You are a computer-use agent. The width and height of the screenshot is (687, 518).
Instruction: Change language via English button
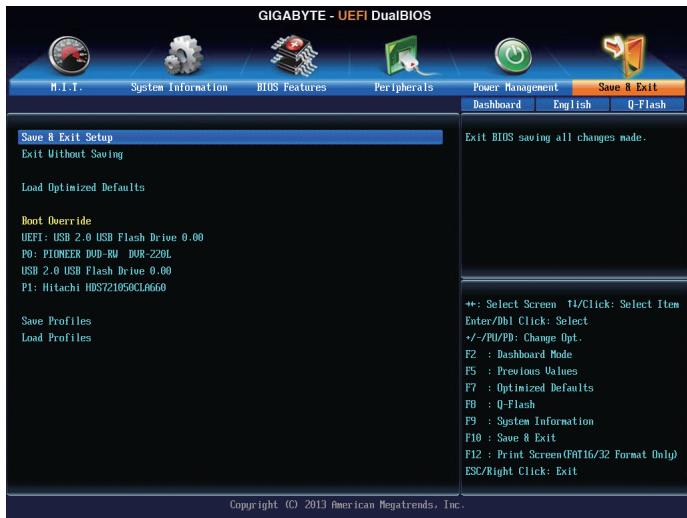pyautogui.click(x=572, y=105)
